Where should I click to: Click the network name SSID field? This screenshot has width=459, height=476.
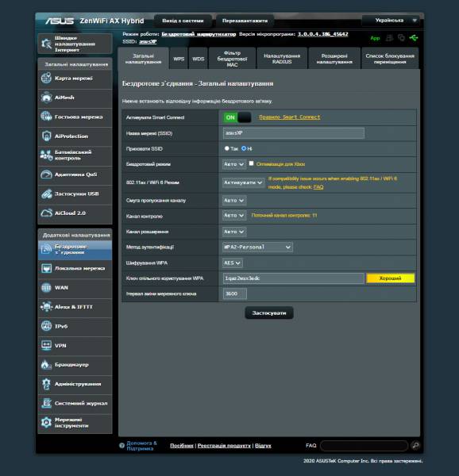pyautogui.click(x=294, y=133)
